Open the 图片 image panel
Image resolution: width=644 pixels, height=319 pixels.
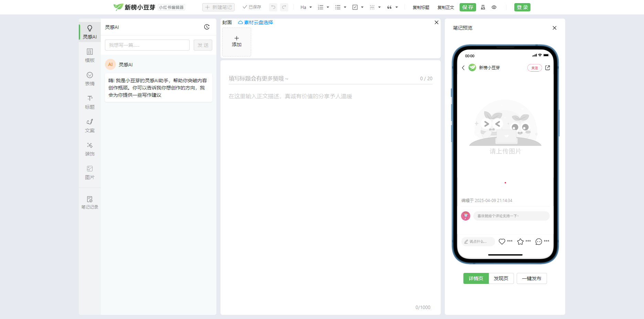click(x=90, y=172)
